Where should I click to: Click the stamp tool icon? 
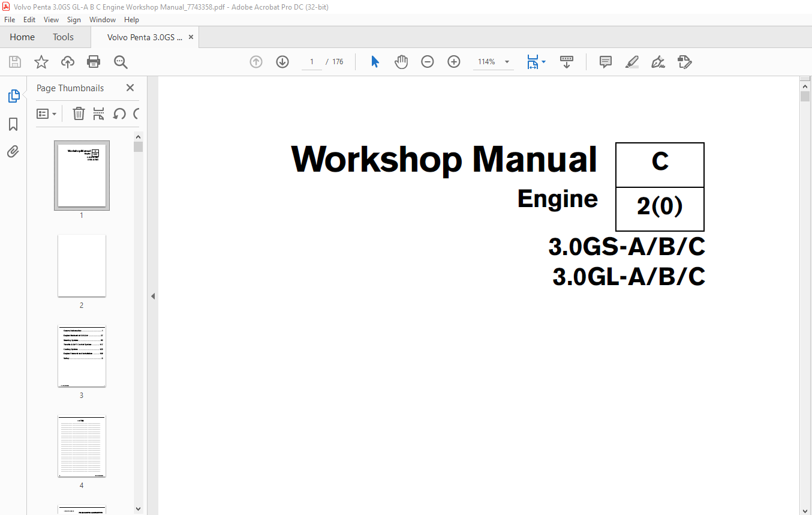click(x=684, y=62)
